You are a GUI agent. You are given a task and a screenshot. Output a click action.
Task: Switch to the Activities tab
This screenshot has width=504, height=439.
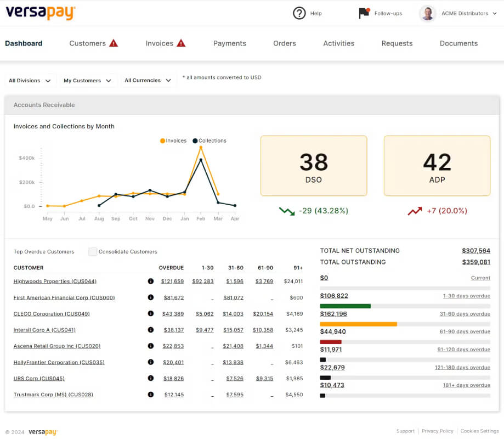pos(339,43)
